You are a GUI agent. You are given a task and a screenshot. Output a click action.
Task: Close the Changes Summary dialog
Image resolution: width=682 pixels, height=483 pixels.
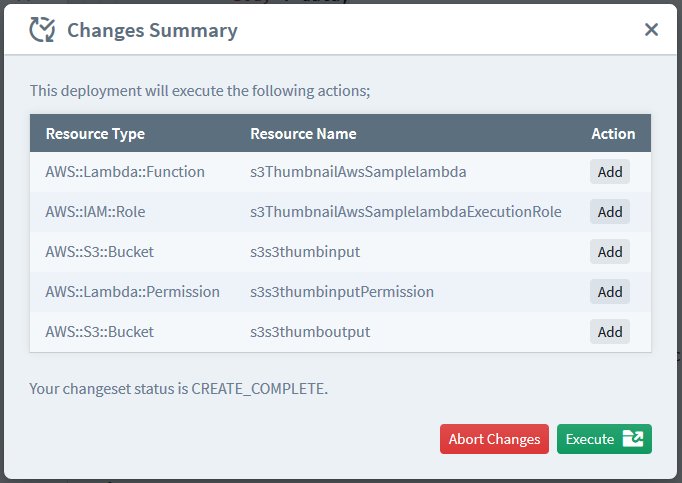pyautogui.click(x=651, y=30)
